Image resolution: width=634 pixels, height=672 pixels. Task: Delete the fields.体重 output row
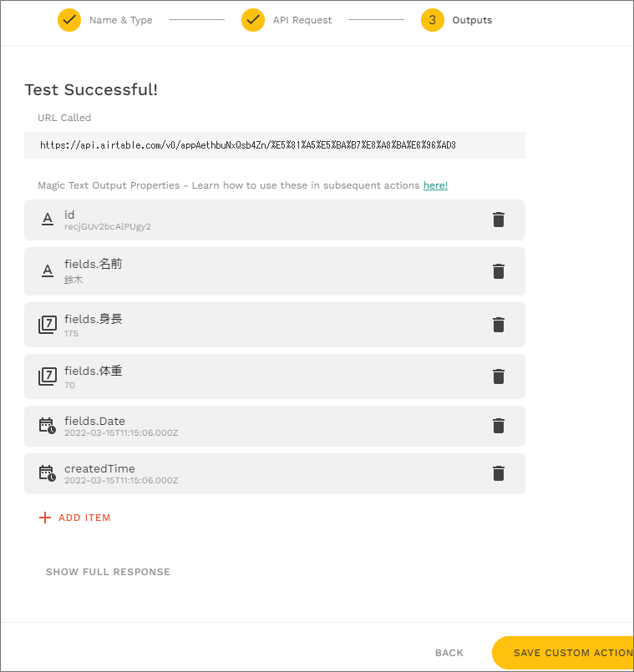coord(499,376)
